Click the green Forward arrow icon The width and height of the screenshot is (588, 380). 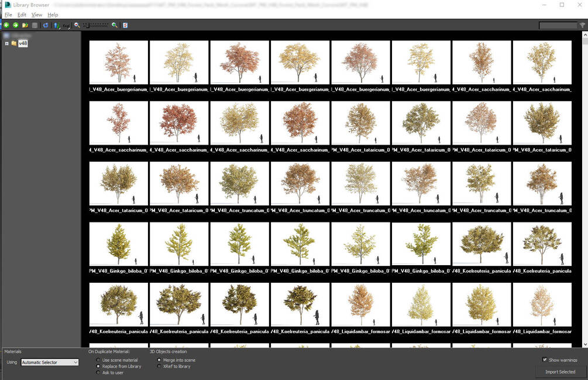[x=16, y=25]
